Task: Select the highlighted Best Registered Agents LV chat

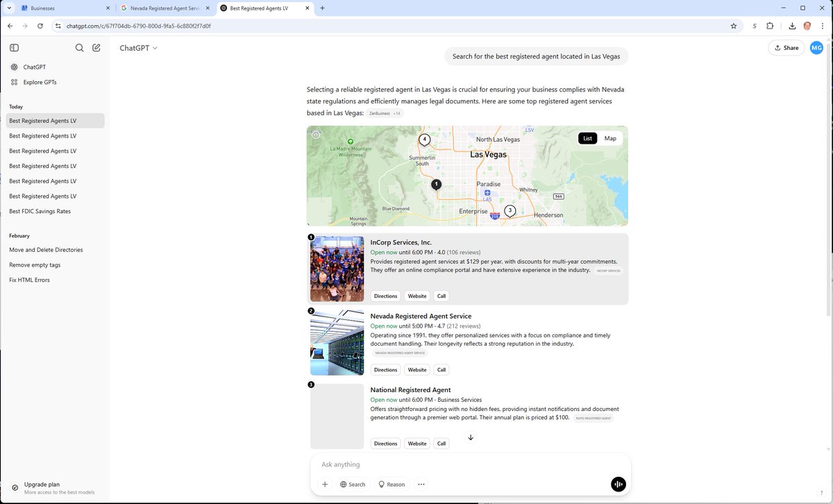Action: pos(56,121)
